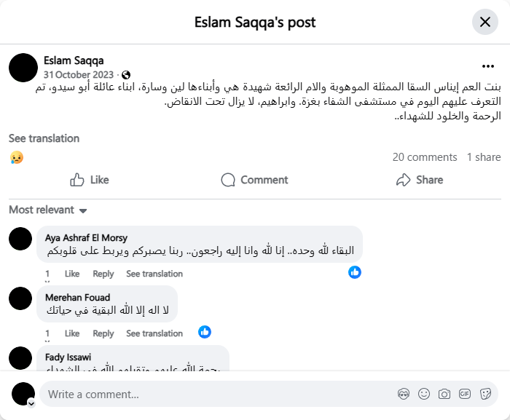This screenshot has width=510, height=420.
Task: Focus the Write a comment input field
Action: click(x=219, y=394)
